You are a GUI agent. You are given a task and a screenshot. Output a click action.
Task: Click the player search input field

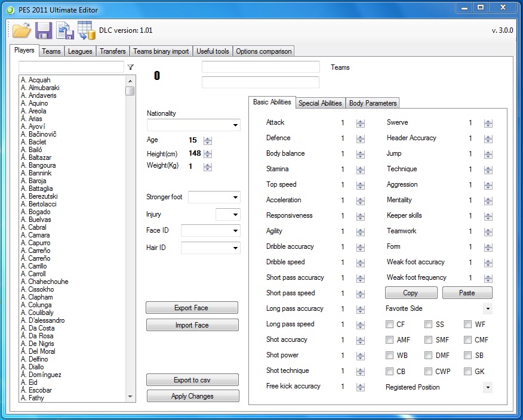click(x=72, y=67)
